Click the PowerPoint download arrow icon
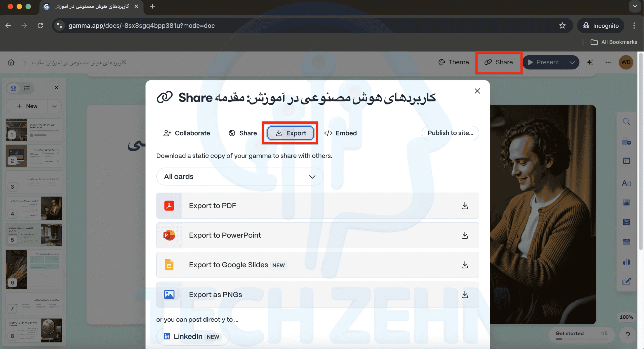644x349 pixels. (x=465, y=235)
